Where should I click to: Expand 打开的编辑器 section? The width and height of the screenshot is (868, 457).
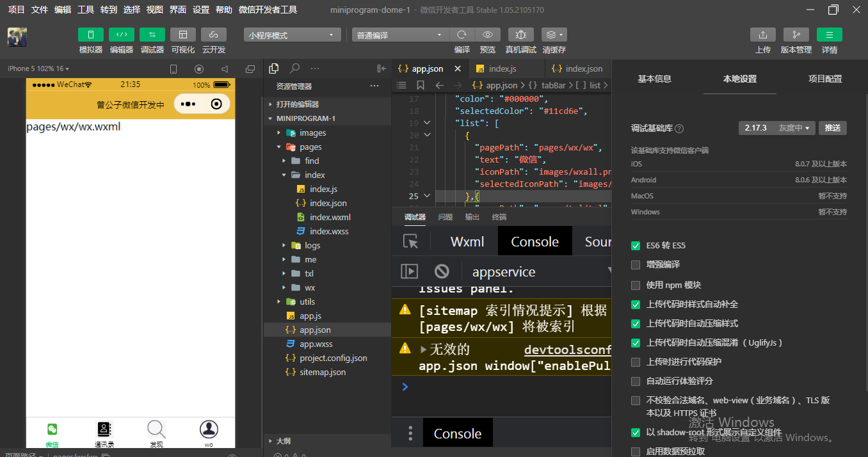coord(327,104)
